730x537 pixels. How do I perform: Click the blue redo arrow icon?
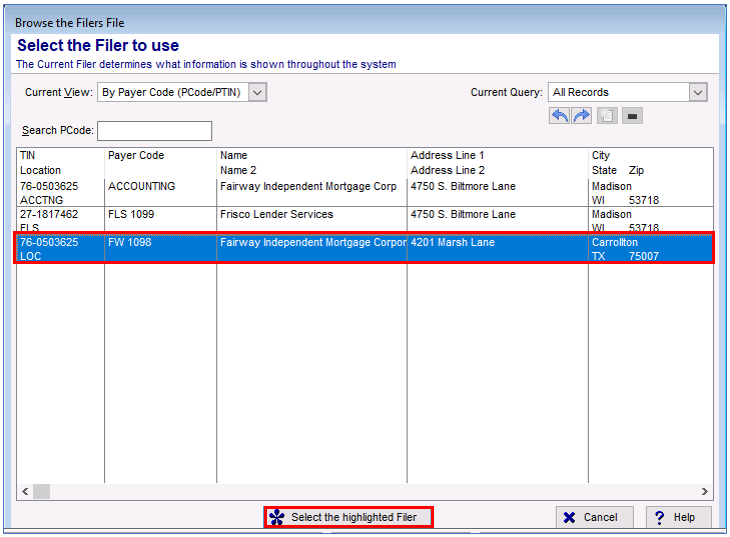pos(582,116)
